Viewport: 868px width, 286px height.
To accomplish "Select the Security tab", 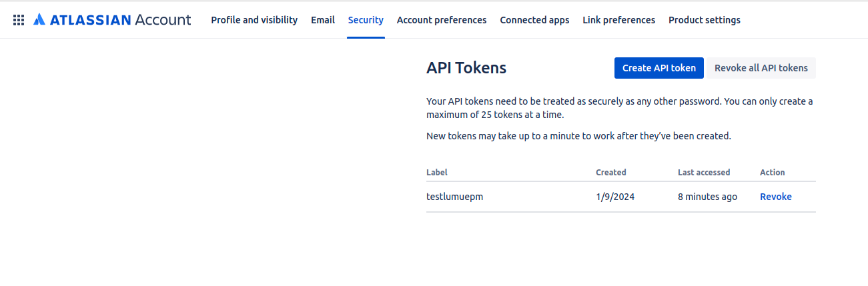I will [x=366, y=20].
